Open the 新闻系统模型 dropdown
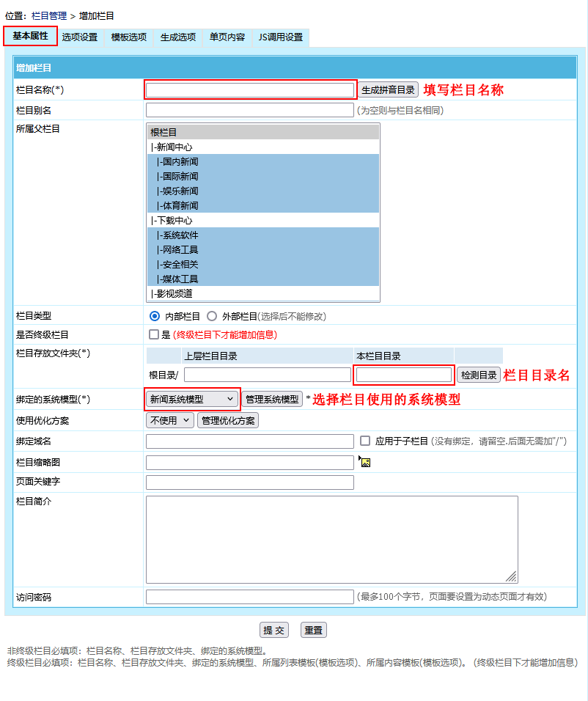588x701 pixels. coord(192,399)
